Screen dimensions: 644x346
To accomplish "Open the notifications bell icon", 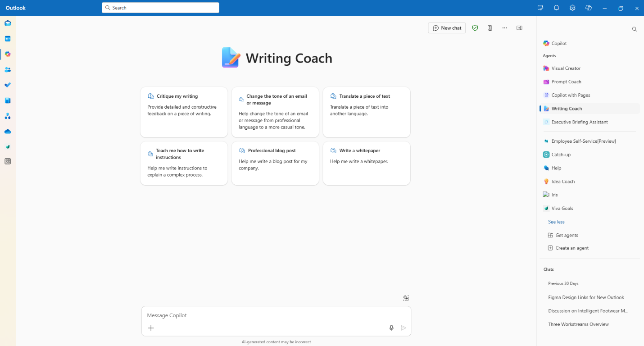I will 557,8.
